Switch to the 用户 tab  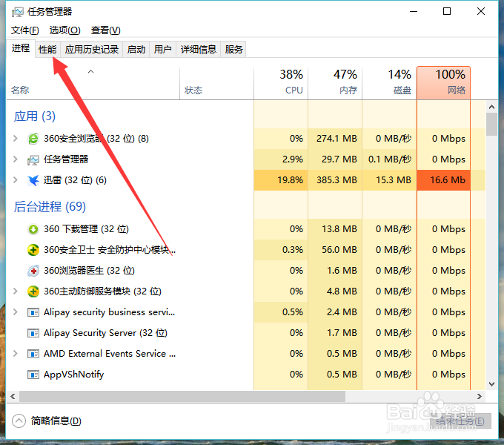(x=162, y=50)
